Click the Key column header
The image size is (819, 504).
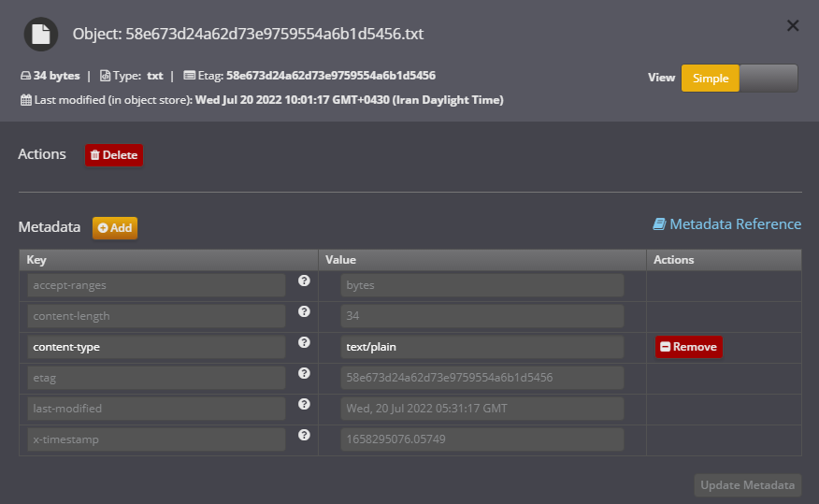168,260
